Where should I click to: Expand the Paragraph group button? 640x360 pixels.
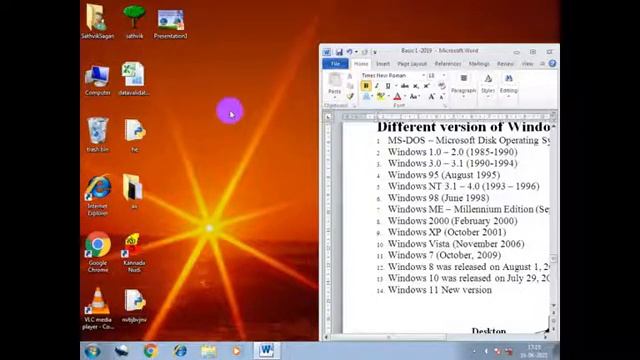[x=463, y=86]
